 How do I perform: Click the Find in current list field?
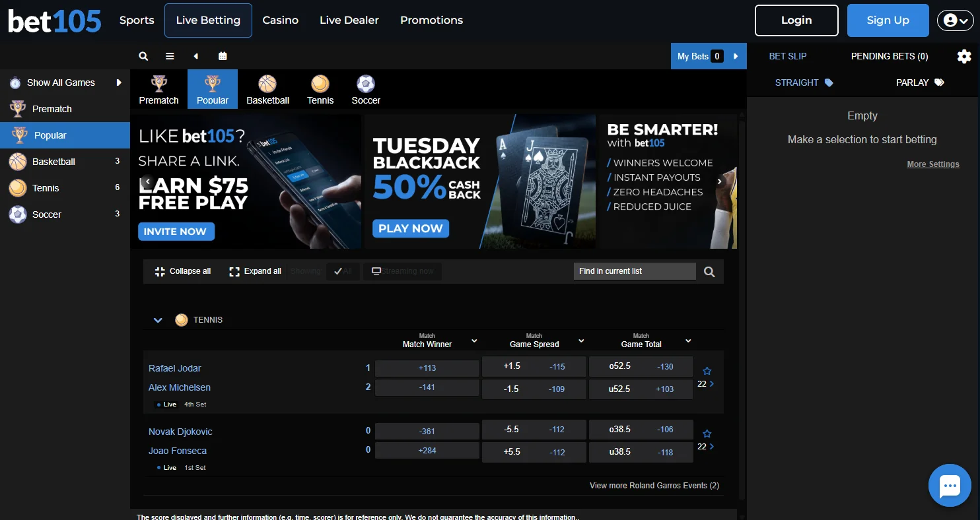635,271
